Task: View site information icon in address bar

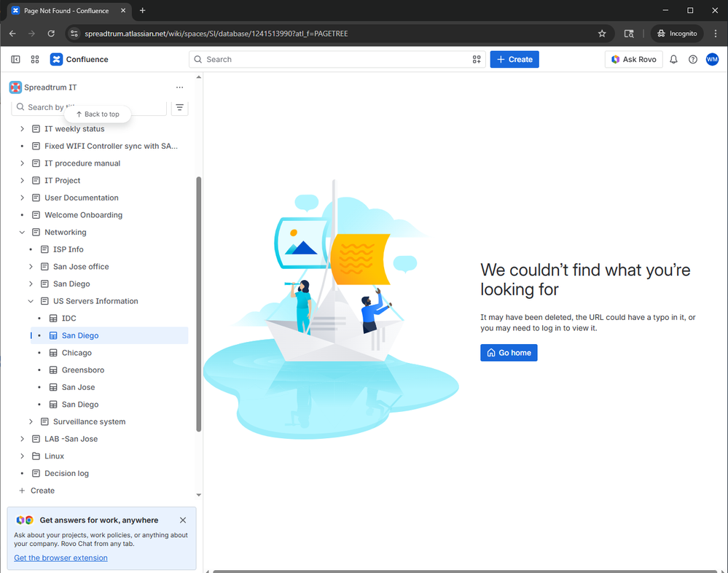Action: pos(74,34)
